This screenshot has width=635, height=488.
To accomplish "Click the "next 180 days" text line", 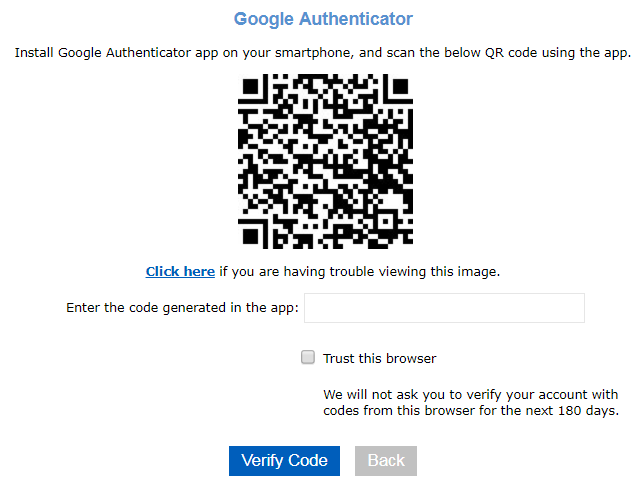I will pos(470,410).
